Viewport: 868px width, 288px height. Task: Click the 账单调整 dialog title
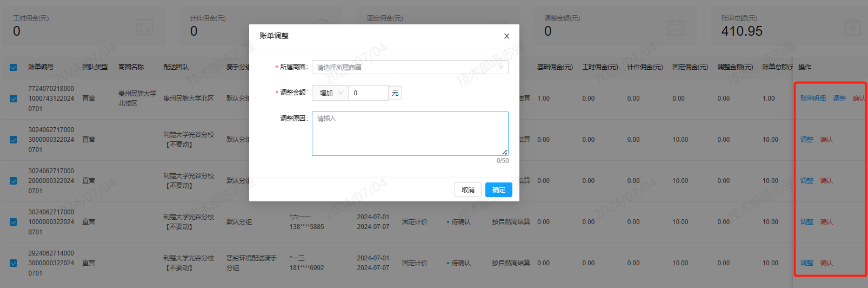pyautogui.click(x=274, y=36)
